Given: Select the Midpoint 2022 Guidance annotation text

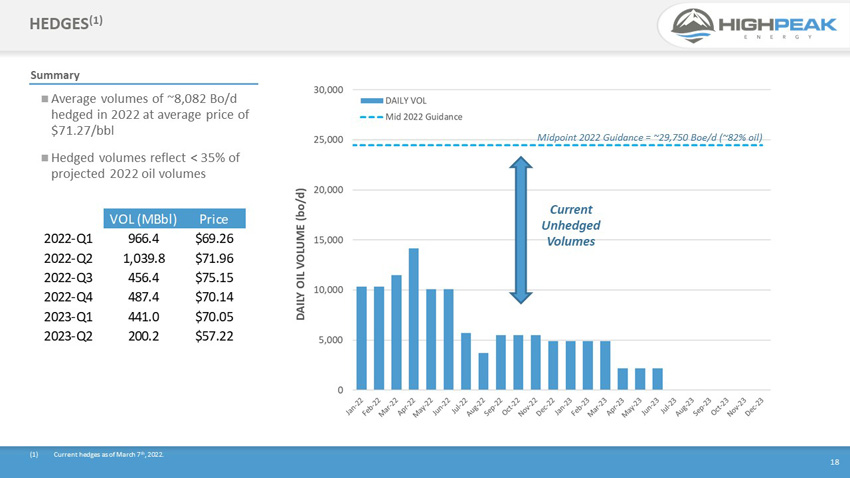Looking at the screenshot, I should pos(649,137).
